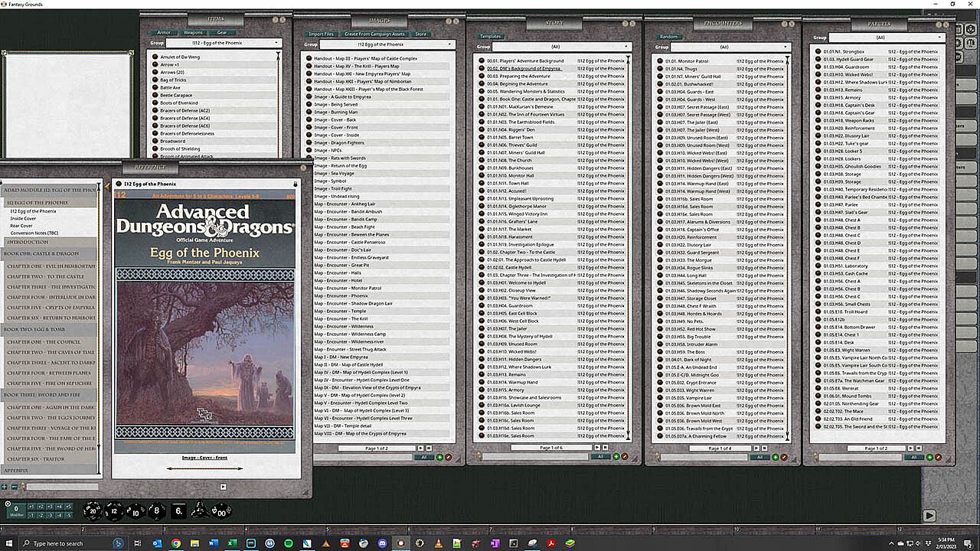Click the edit list icon in Encounters window
This screenshot has height=551, width=980.
(x=783, y=457)
